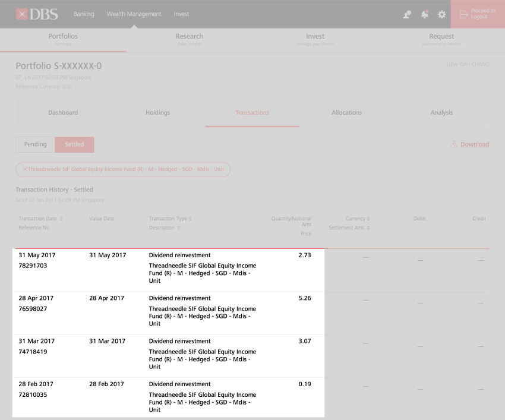Click Portfolio S-XXXXXX-0 heading

coord(59,66)
